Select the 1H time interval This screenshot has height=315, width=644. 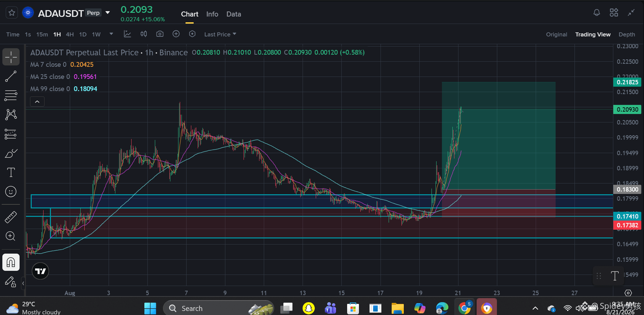tap(57, 34)
